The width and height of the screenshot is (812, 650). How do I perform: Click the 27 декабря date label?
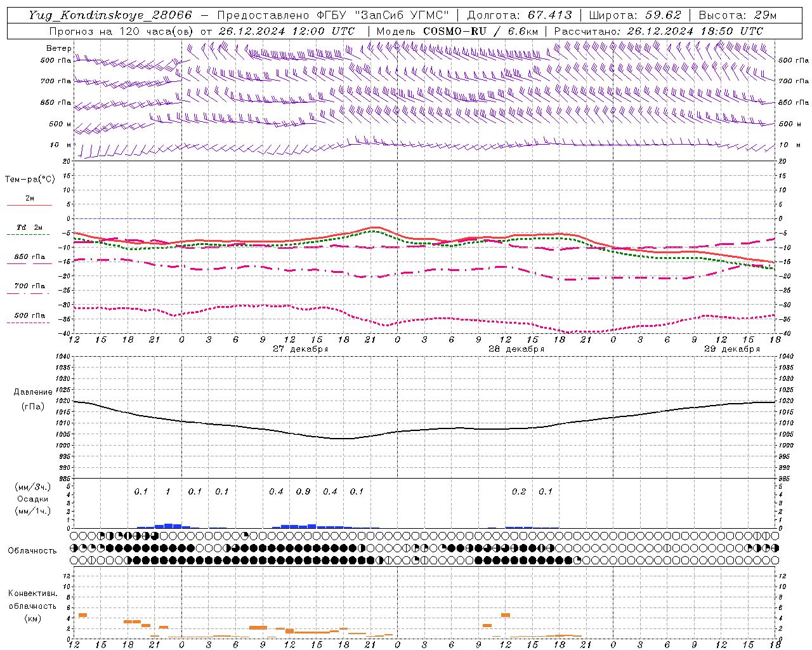(x=301, y=349)
